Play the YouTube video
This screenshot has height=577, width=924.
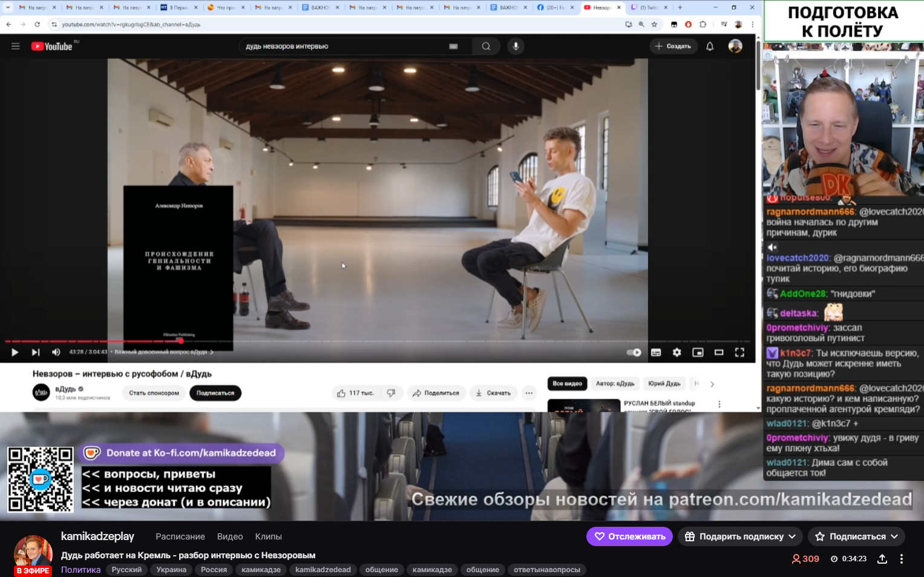click(15, 352)
